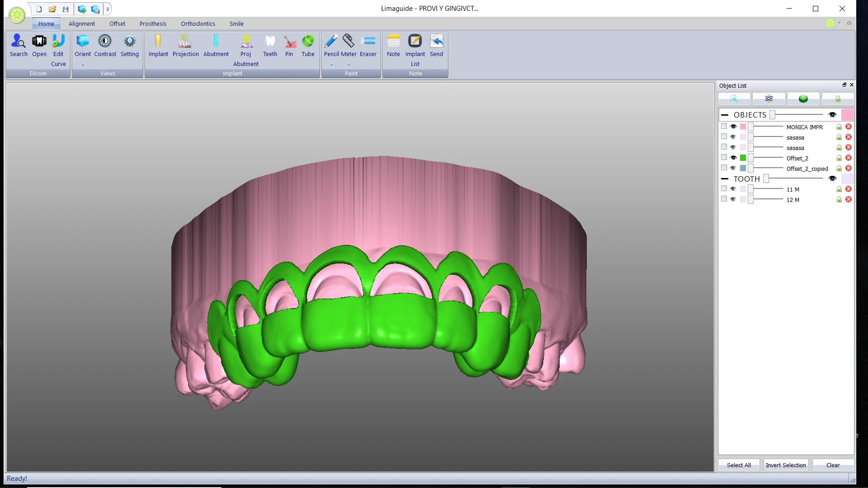Screen dimensions: 868x488
Task: Click the add-object cube icon
Action: point(82,9)
